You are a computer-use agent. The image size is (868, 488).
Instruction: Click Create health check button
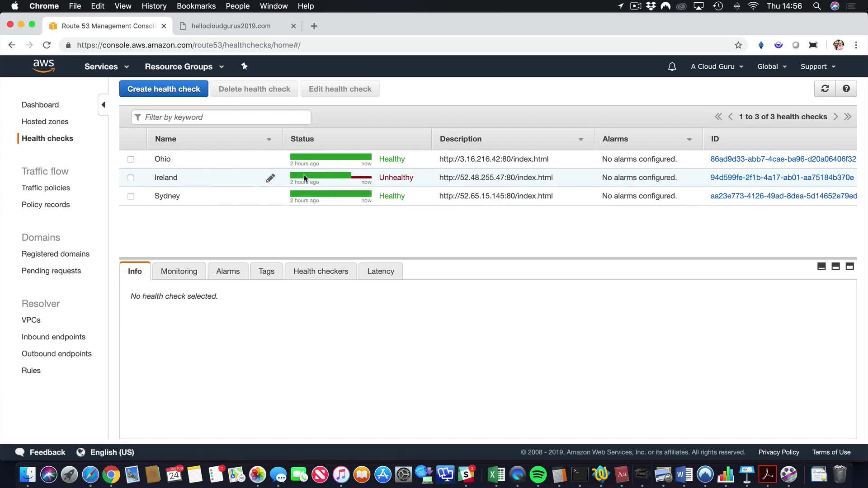(x=164, y=89)
